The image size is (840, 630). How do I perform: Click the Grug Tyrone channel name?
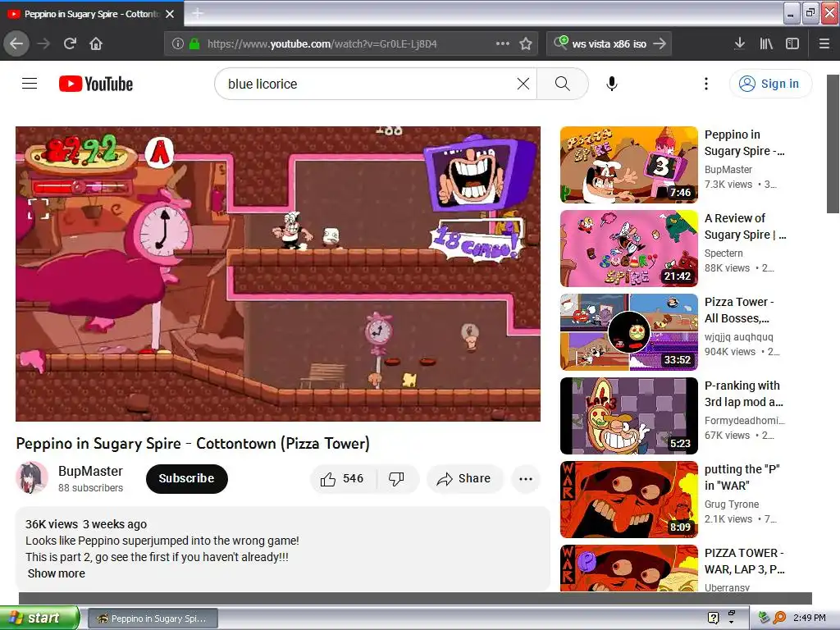tap(731, 504)
